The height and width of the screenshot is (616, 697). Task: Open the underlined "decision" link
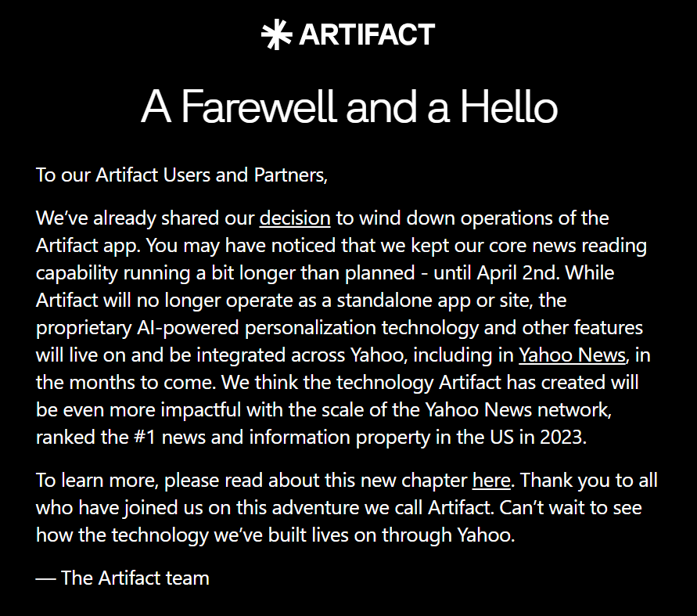coord(295,218)
